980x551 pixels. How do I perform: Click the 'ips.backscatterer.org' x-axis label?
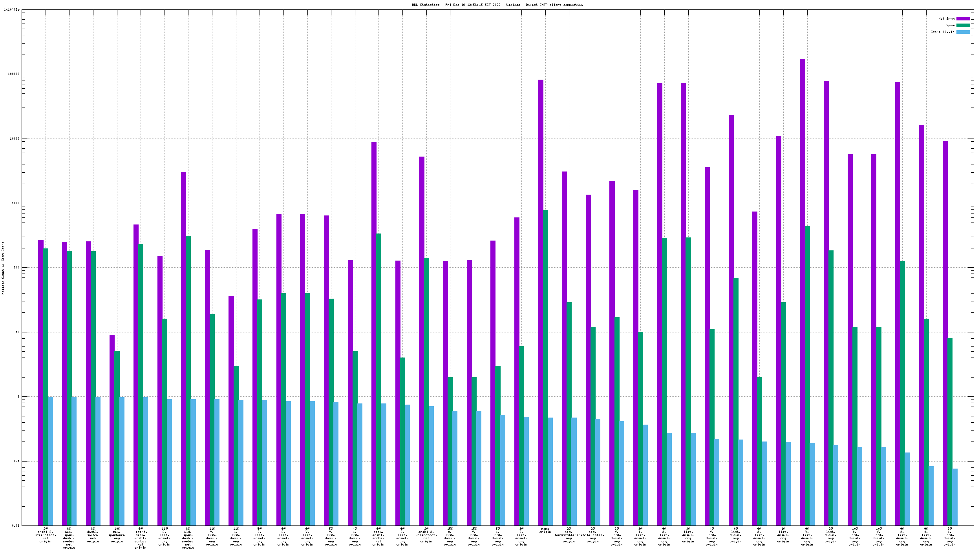pyautogui.click(x=568, y=535)
